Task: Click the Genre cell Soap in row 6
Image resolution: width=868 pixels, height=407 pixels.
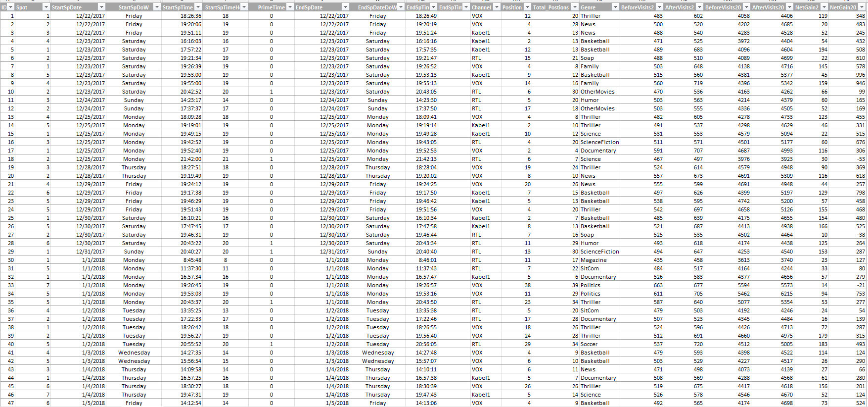Action: point(599,58)
